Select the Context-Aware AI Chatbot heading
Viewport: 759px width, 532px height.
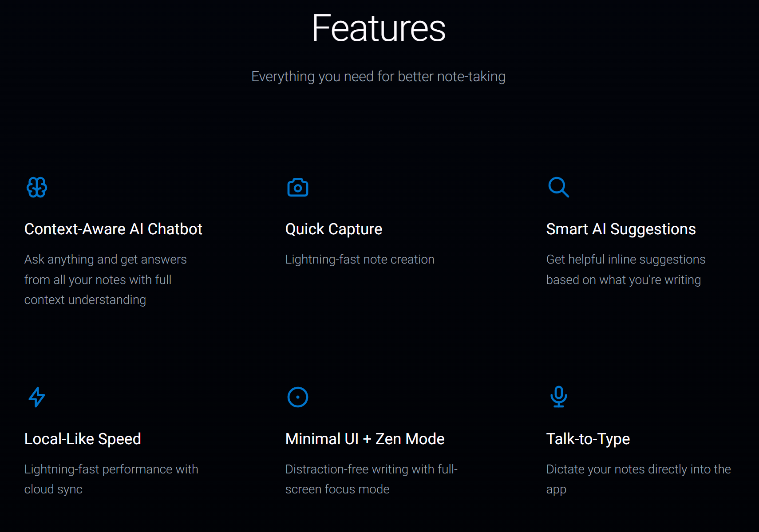(x=113, y=229)
